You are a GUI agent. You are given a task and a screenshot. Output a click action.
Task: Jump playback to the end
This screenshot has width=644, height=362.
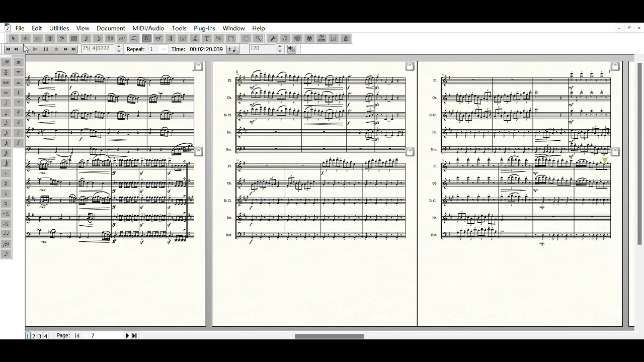tap(73, 49)
